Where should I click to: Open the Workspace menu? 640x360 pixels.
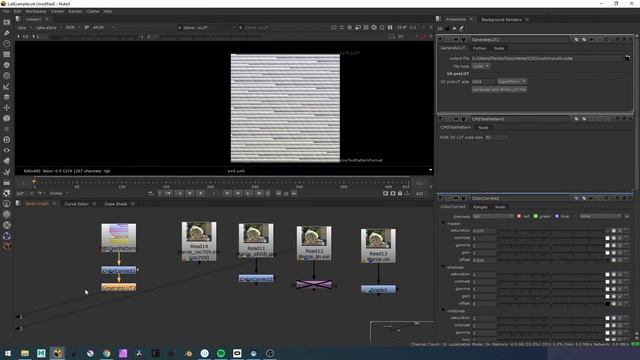pos(36,11)
